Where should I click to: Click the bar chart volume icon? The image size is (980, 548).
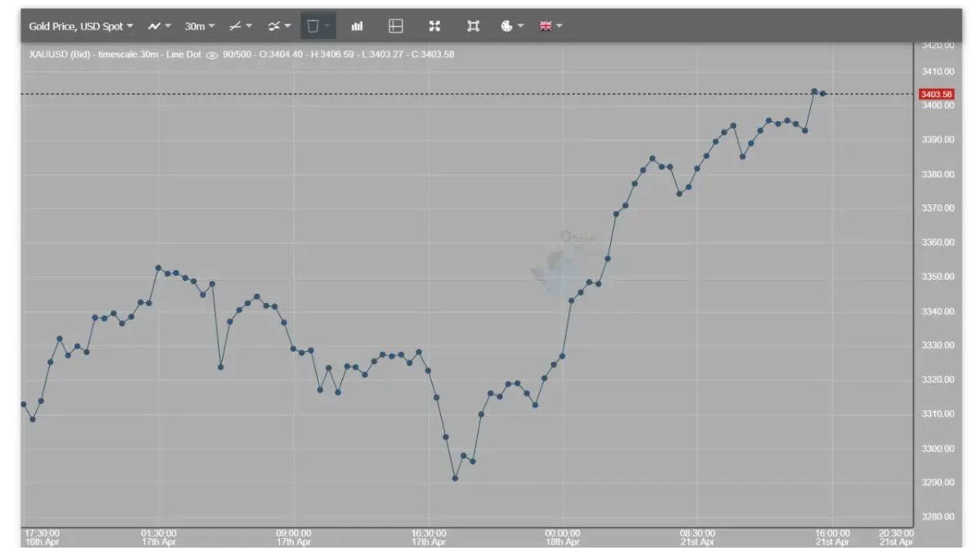pos(357,26)
